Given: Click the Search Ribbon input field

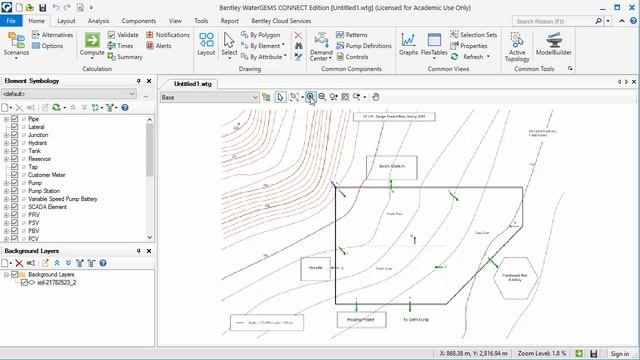Looking at the screenshot, I should click(553, 21).
